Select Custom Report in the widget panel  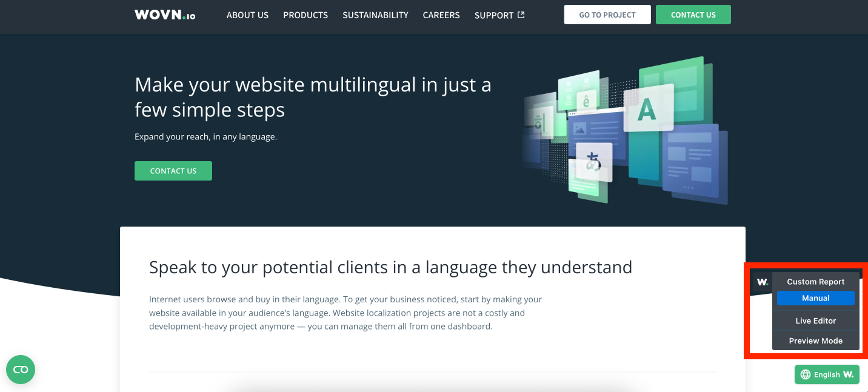[x=815, y=282]
